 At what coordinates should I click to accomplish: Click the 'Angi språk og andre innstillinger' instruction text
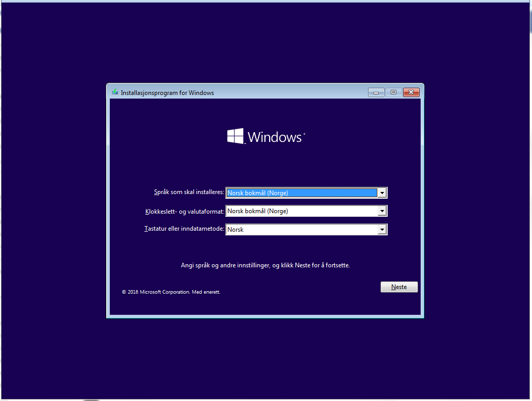click(265, 265)
